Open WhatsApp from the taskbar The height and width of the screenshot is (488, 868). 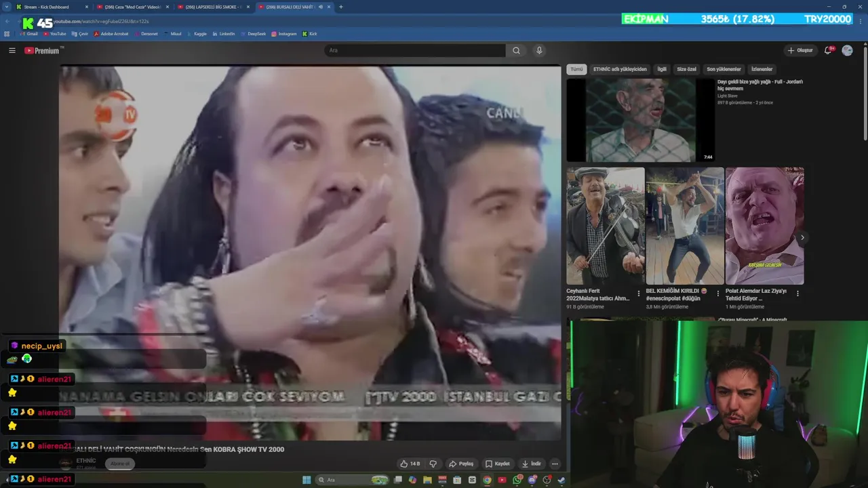click(517, 480)
